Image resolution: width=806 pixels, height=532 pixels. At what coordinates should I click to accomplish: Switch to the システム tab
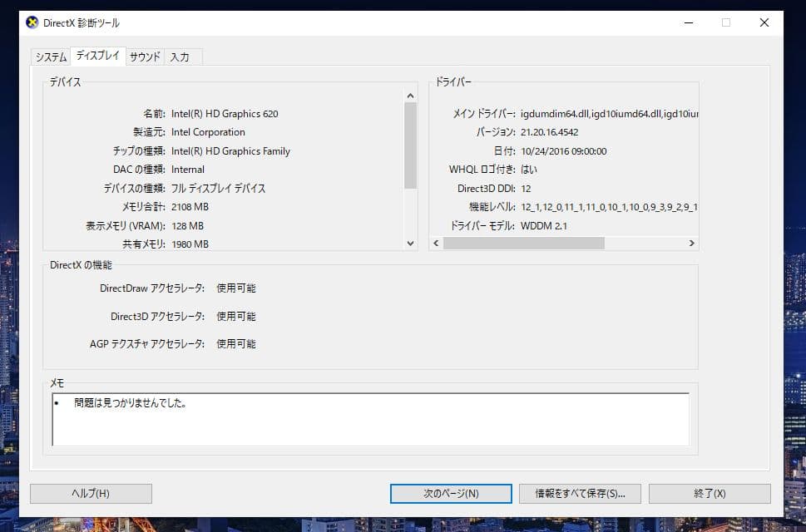(51, 57)
